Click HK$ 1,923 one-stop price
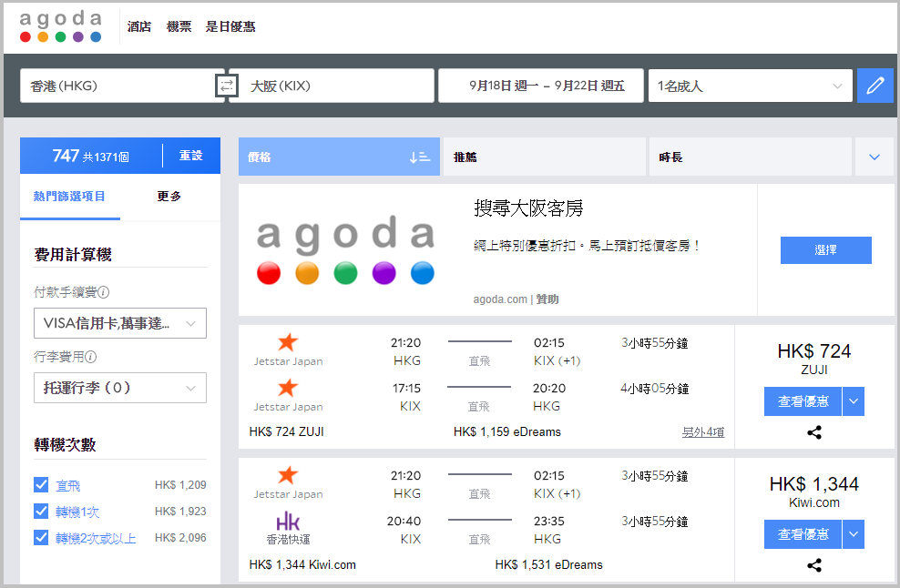The width and height of the screenshot is (900, 588). [180, 512]
